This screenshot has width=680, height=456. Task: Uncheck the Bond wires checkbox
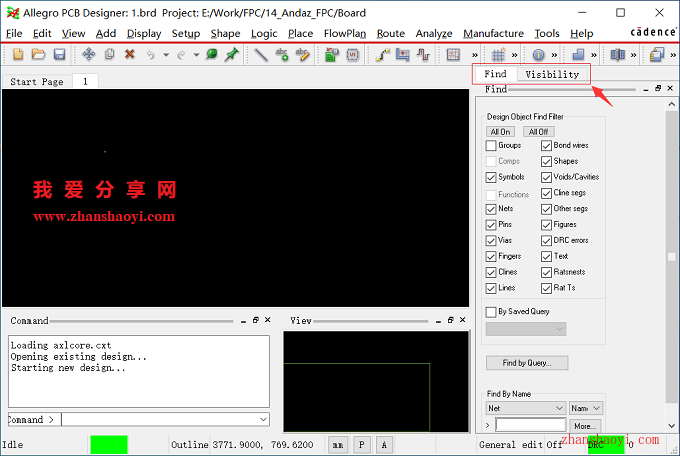coord(546,145)
